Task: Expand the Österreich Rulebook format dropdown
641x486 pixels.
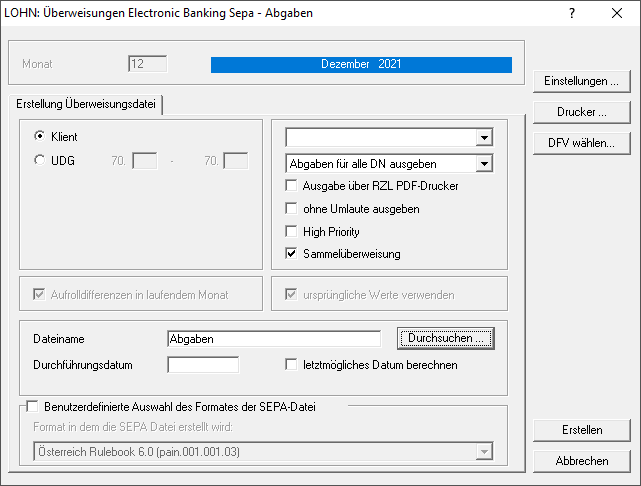Action: (x=484, y=452)
